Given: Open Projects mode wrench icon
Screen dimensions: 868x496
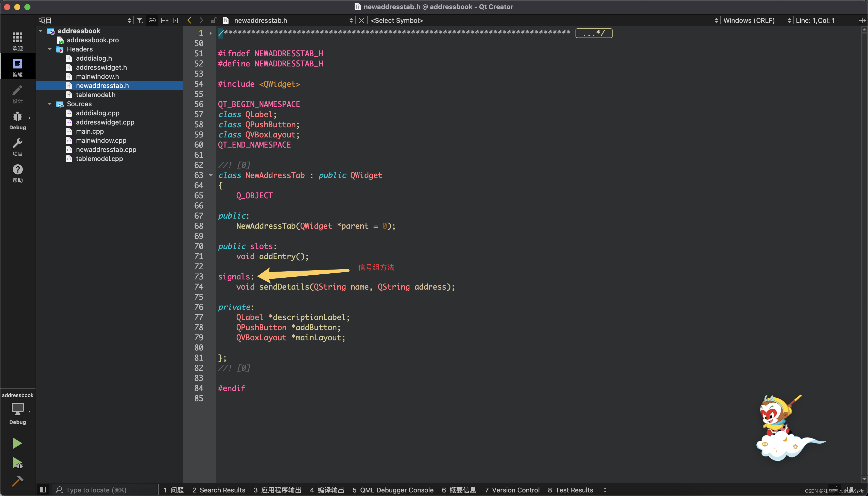Looking at the screenshot, I should [x=17, y=144].
